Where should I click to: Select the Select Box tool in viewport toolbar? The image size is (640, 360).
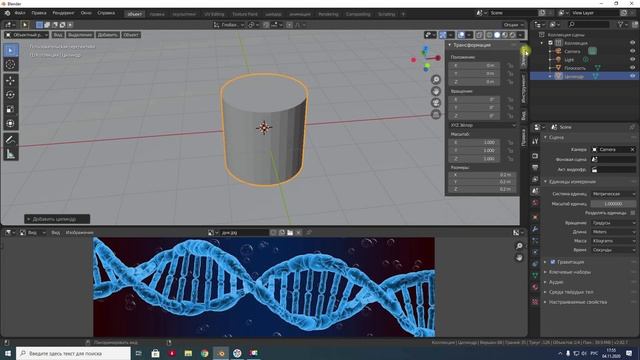point(11,50)
